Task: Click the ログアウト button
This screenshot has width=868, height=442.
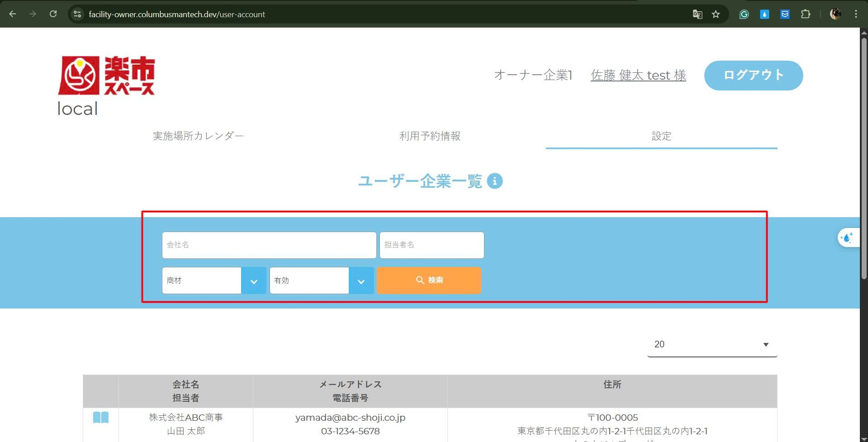Action: 753,75
